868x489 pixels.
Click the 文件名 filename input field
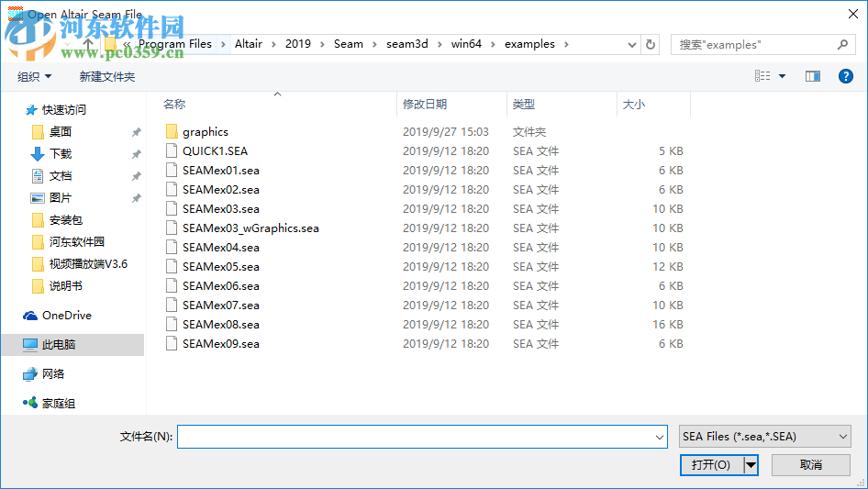(416, 437)
